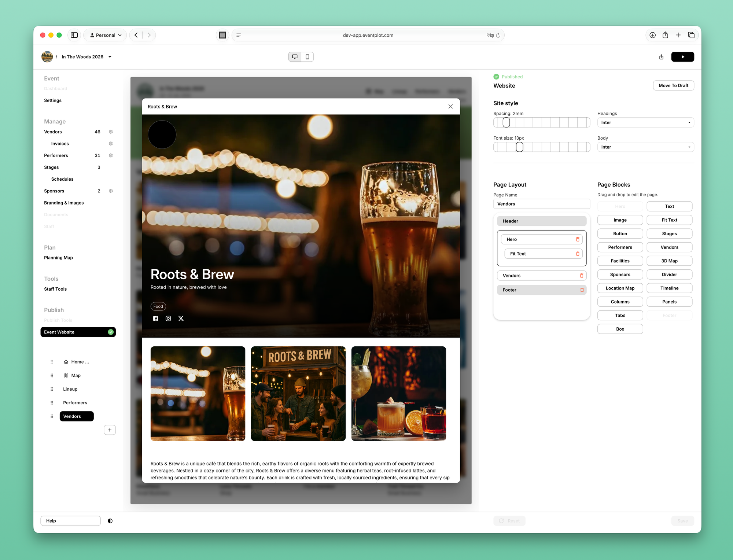Expand In The Woods 2028 event dropdown
The image size is (733, 560).
pyautogui.click(x=110, y=57)
